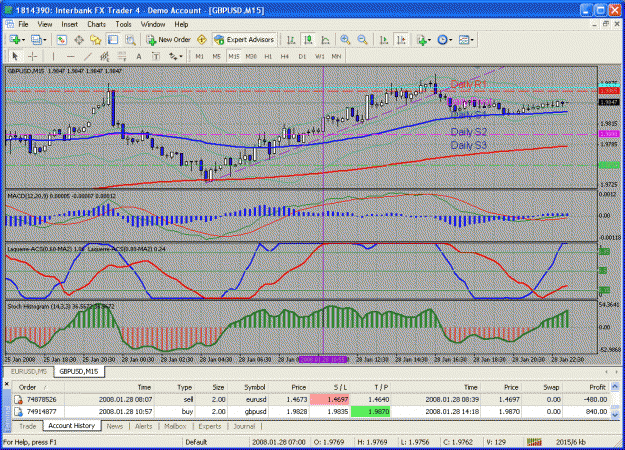Image resolution: width=625 pixels, height=450 pixels.
Task: Switch to the News terminal tab
Action: pos(114,426)
